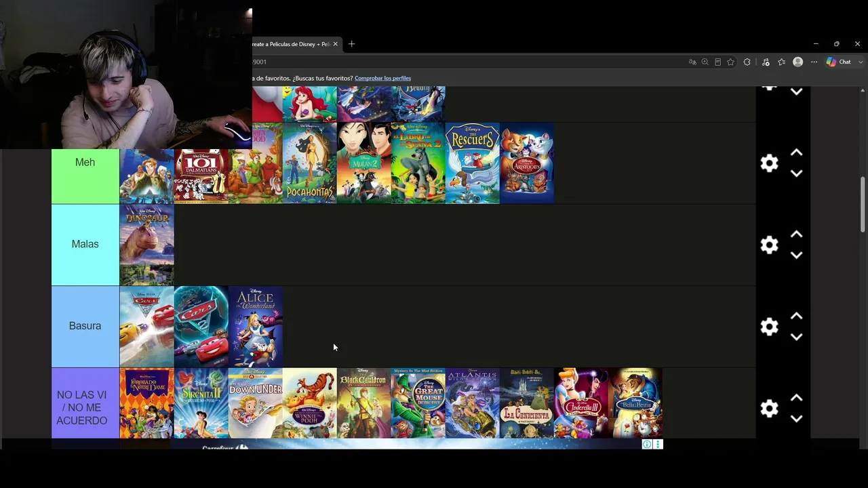Screen dimensions: 868x488
Task: Select the 101 Dalmatians poster
Action: pyautogui.click(x=201, y=176)
